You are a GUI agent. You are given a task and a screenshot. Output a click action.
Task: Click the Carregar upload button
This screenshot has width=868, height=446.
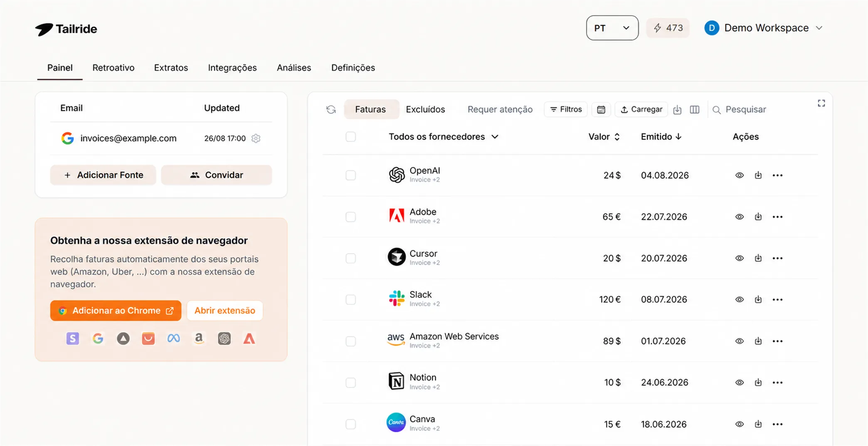[641, 109]
